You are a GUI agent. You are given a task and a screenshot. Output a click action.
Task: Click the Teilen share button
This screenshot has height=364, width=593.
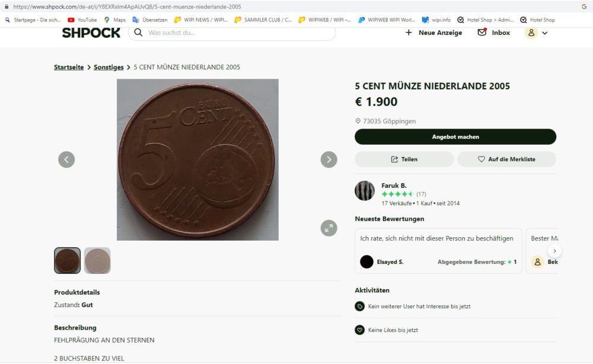(x=404, y=159)
